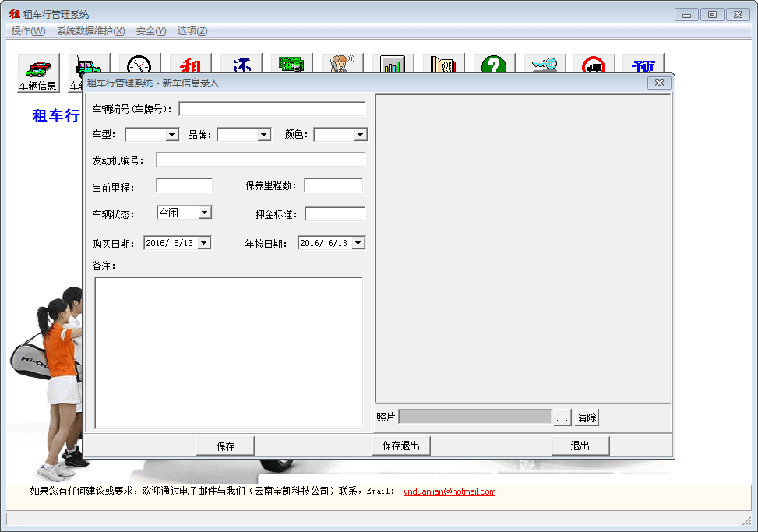Image resolution: width=758 pixels, height=532 pixels.
Task: Open 车辆信息 toolbar button in main window
Action: pos(38,72)
